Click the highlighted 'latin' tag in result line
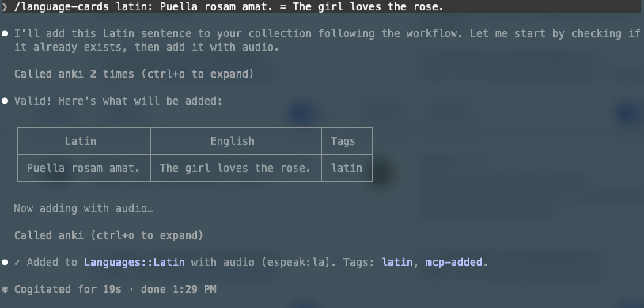This screenshot has height=308, width=644. [x=397, y=262]
